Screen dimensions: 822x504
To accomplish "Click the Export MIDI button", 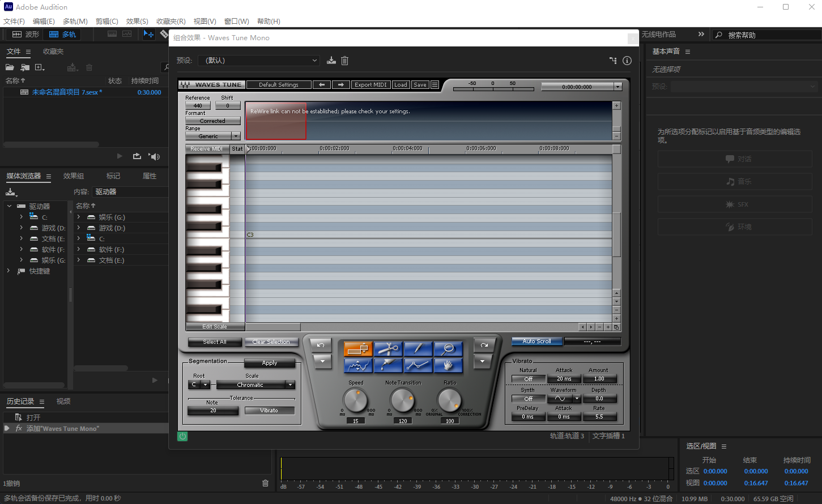I will (370, 84).
